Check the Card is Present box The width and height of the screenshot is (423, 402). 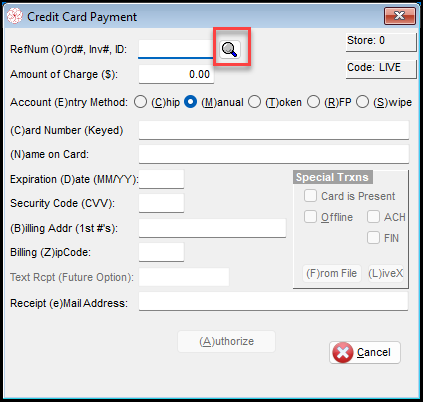point(310,196)
